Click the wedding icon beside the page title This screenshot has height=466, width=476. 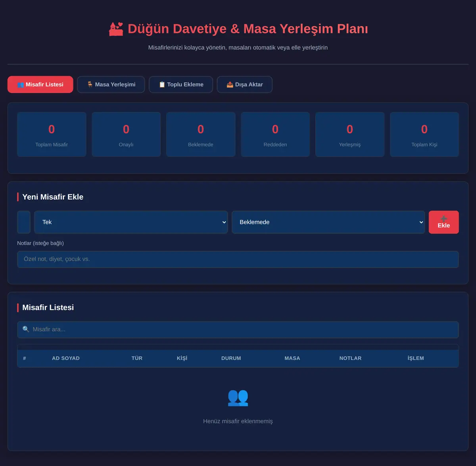tap(116, 29)
